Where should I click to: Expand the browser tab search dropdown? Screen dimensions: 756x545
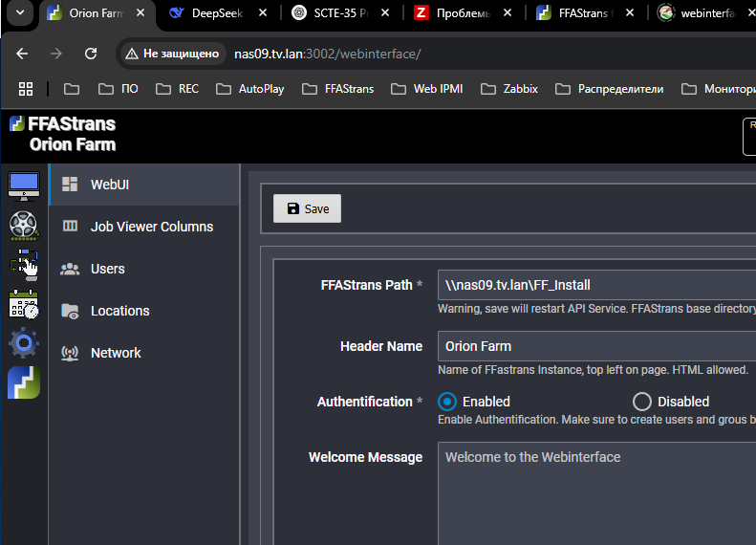[x=20, y=13]
